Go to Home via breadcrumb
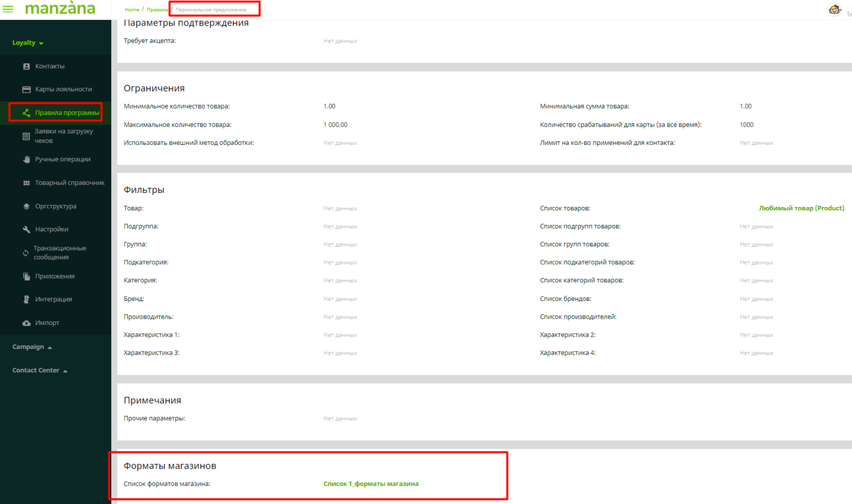 (x=132, y=10)
